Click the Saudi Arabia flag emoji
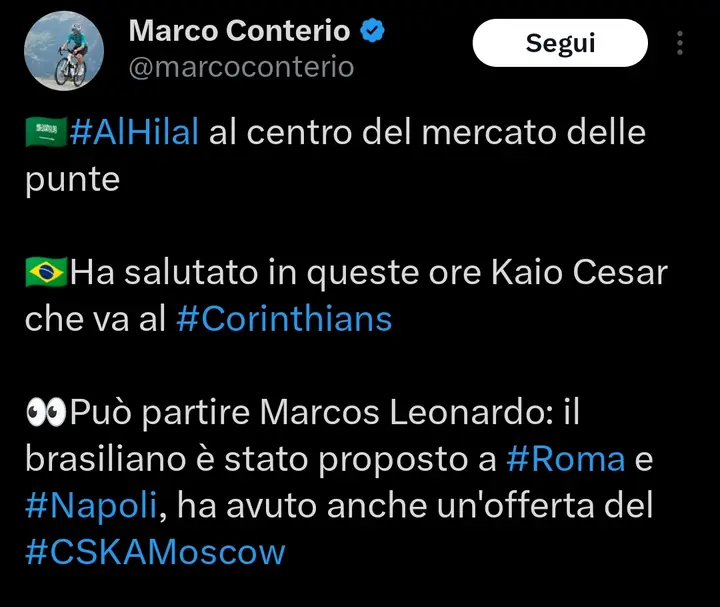 (46, 132)
